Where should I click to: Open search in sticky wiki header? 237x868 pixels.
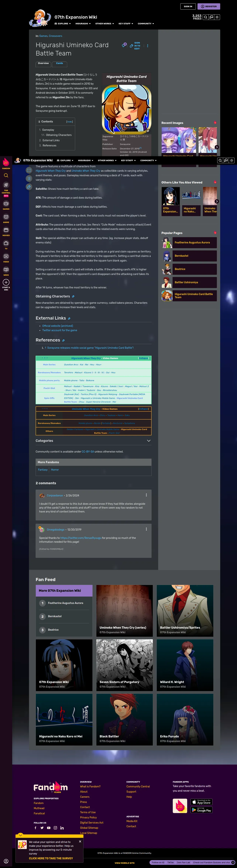click(x=220, y=160)
